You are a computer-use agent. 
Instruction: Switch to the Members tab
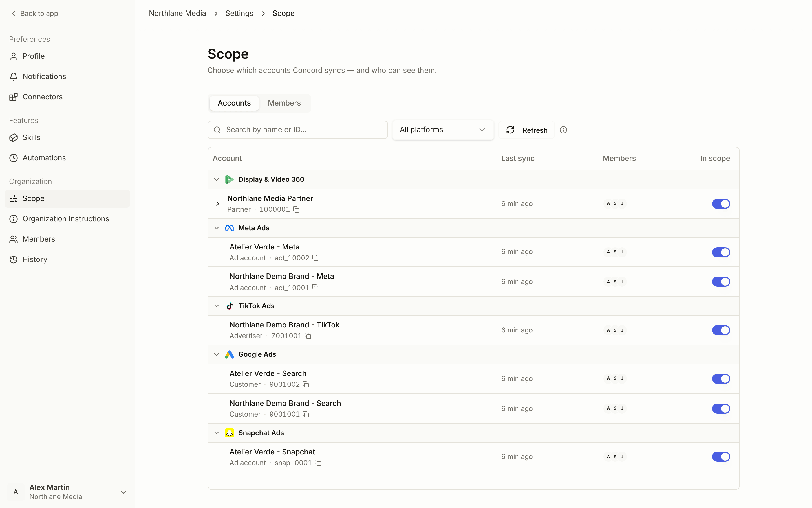point(284,103)
